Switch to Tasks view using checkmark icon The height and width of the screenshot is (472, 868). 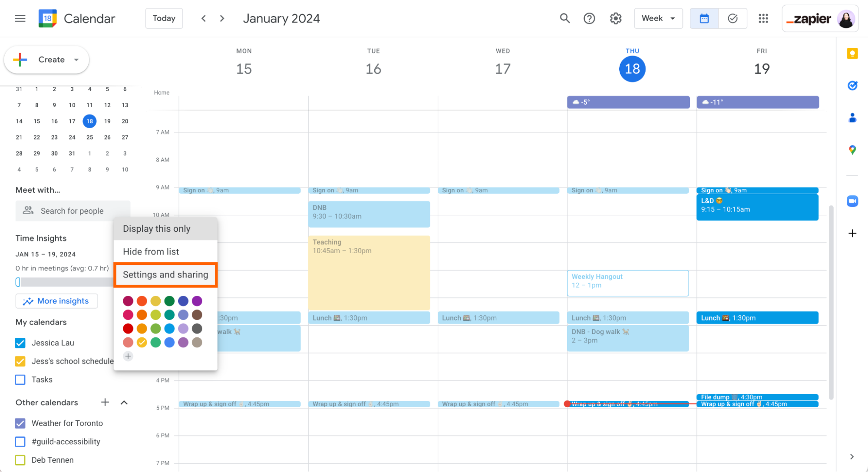(x=733, y=18)
